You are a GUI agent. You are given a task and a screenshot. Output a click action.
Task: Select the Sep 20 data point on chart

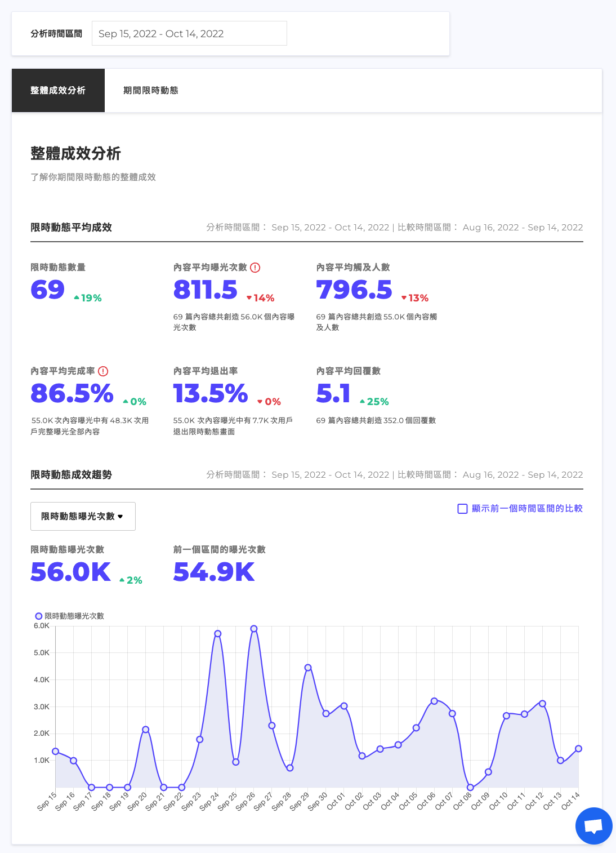(146, 730)
